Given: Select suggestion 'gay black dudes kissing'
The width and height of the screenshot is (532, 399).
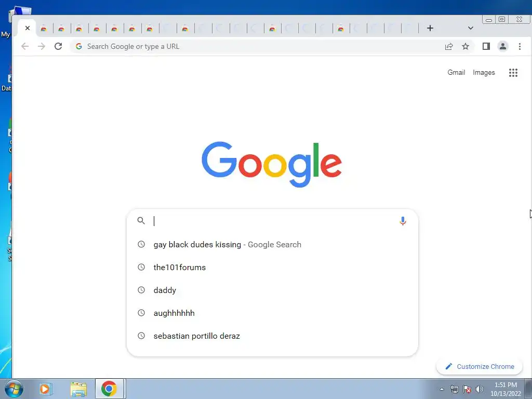Looking at the screenshot, I should (272, 245).
